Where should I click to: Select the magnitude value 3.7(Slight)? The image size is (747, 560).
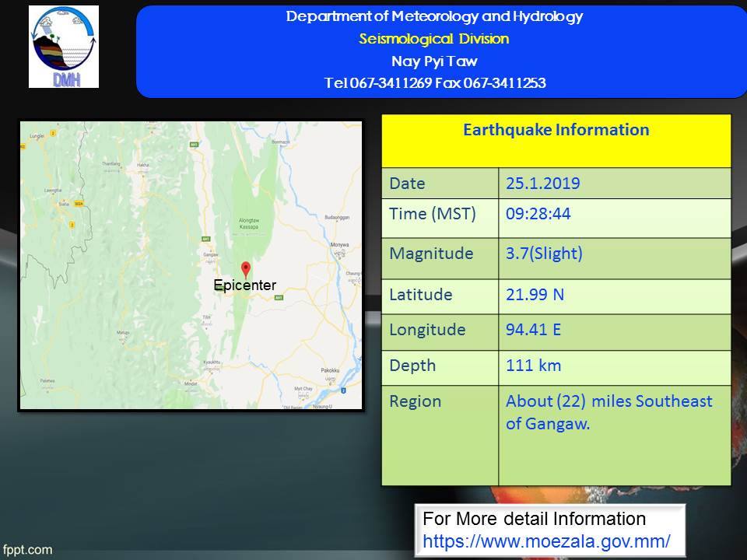coord(544,254)
